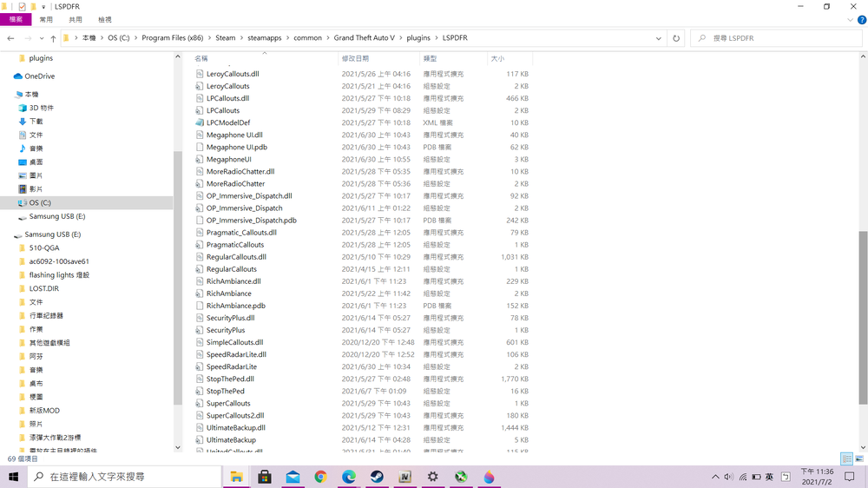Expand the address bar history dropdown
The image size is (868, 488).
(658, 38)
